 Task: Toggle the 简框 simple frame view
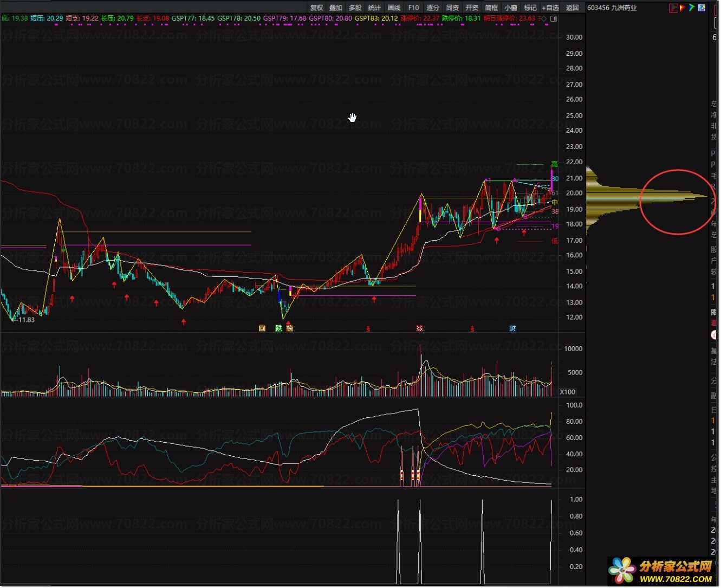click(x=491, y=8)
